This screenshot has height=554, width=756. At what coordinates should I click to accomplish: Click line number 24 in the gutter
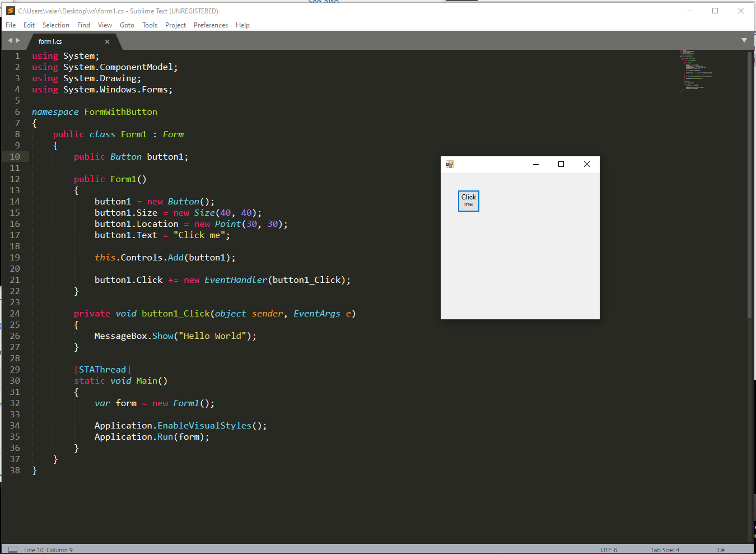[15, 314]
